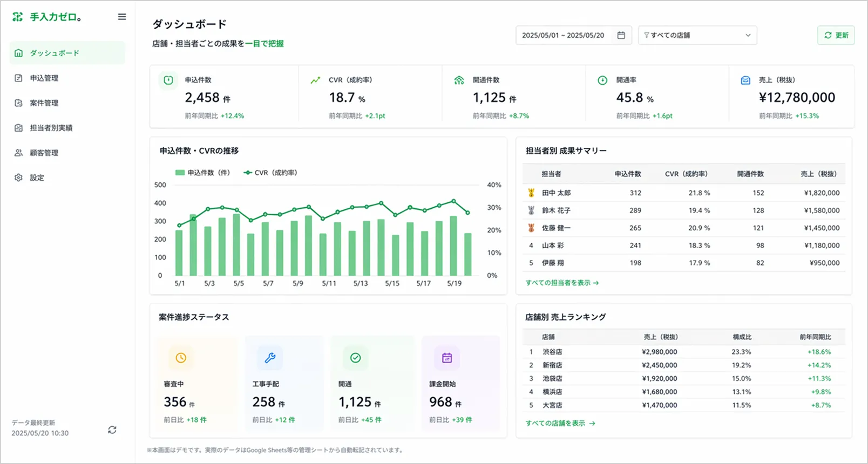Click the 構成比 column header

742,337
